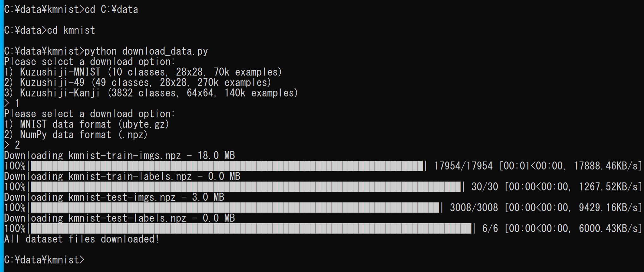
Task: Click the final C:¥data¥kmnist> prompt line
Action: point(45,260)
